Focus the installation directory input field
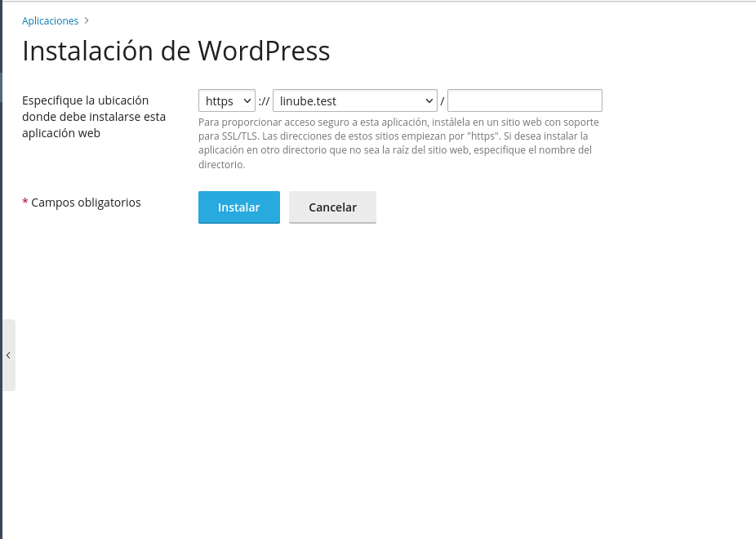 click(x=525, y=100)
